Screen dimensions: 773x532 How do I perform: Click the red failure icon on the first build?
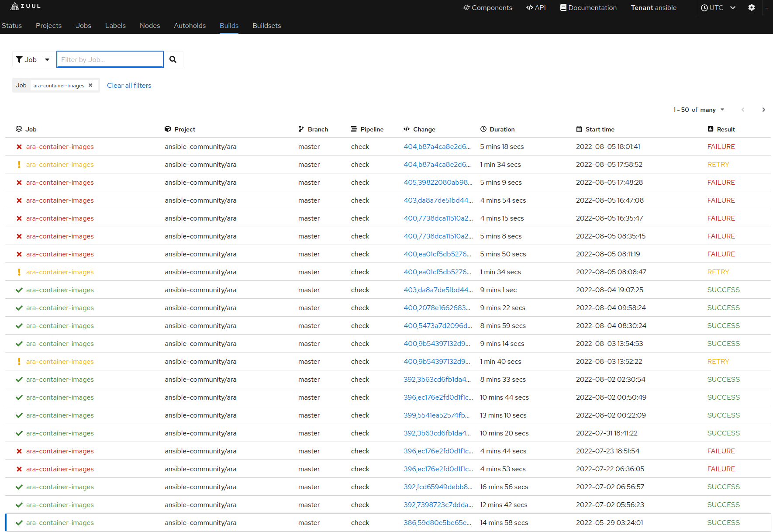coord(19,146)
